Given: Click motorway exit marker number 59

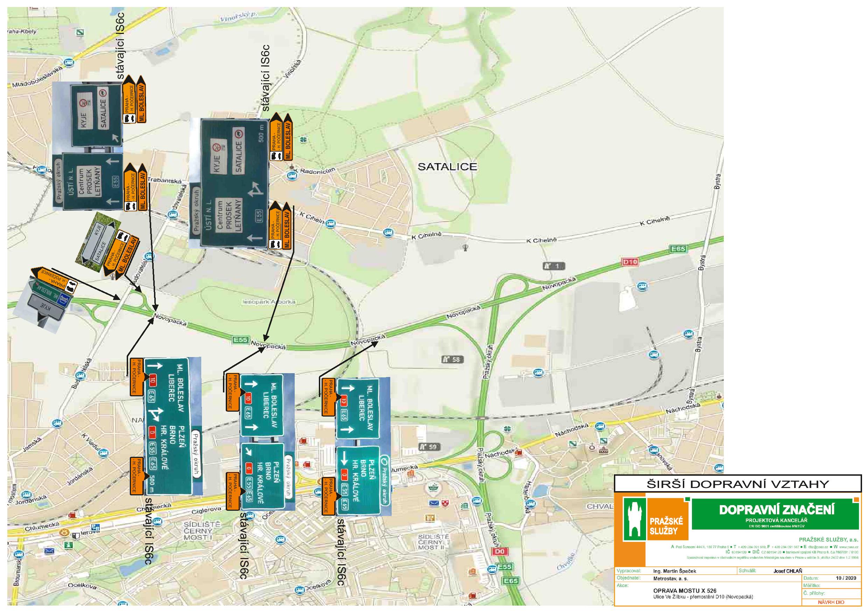Looking at the screenshot, I should (x=429, y=447).
